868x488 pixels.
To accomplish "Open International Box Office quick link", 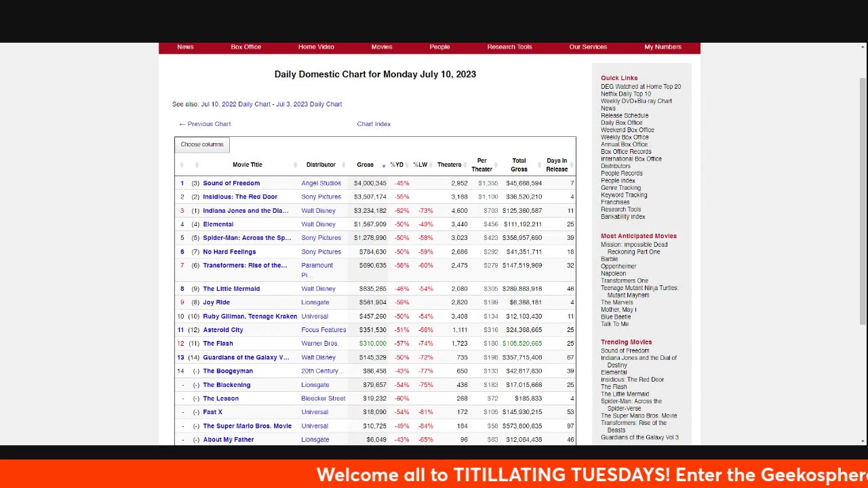I will point(631,159).
